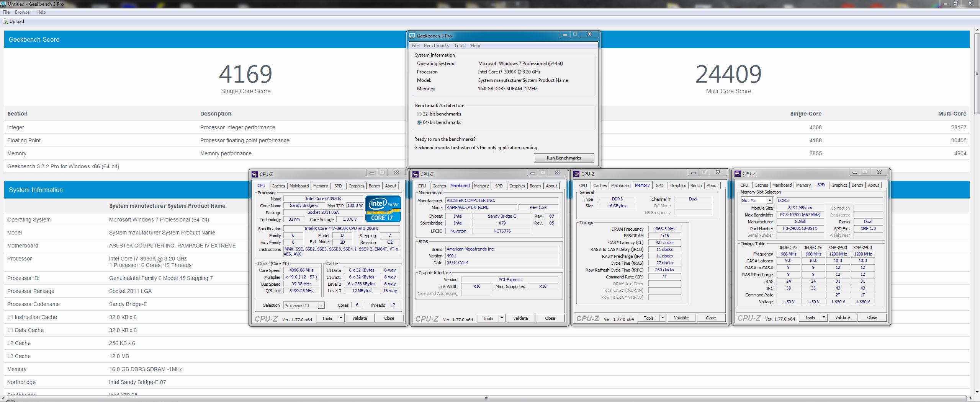Click the Intel Core i7 logo badge

[383, 209]
